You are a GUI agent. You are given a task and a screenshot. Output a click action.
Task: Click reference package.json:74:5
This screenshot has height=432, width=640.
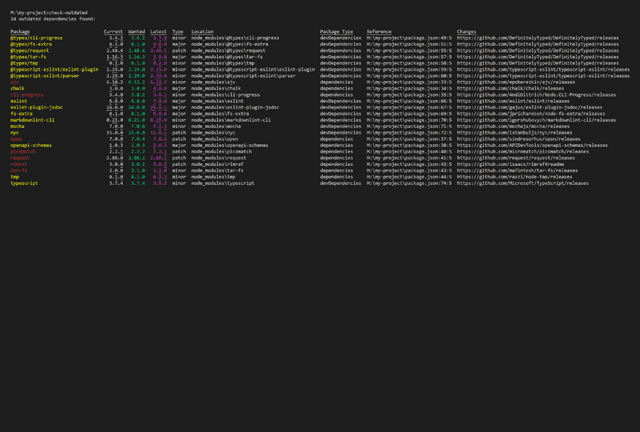(409, 183)
